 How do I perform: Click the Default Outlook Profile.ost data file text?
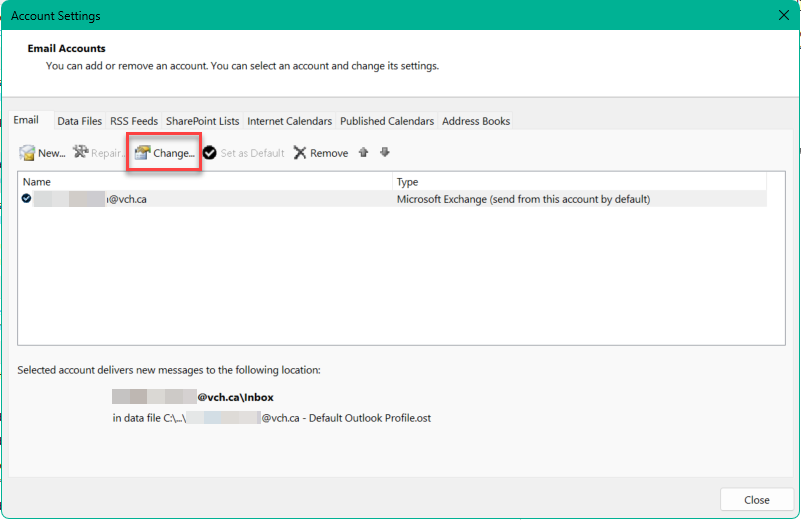pyautogui.click(x=272, y=418)
